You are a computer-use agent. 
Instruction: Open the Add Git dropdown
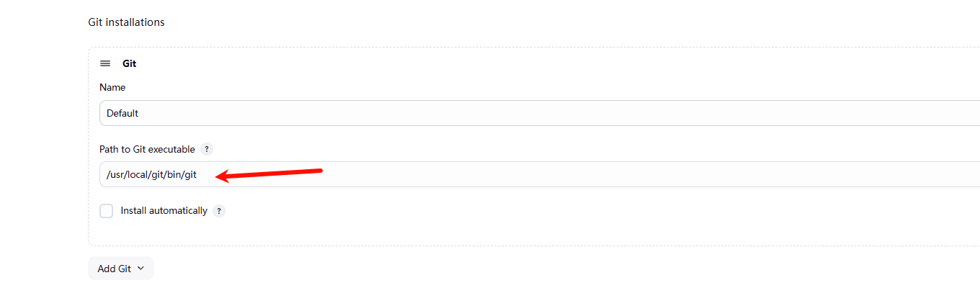tap(120, 269)
